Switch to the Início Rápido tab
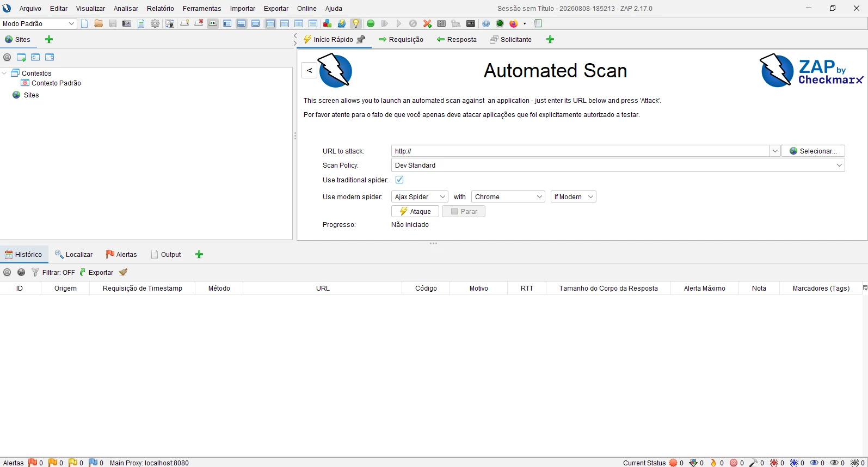Screen dimensions: 868x467 coord(334,39)
